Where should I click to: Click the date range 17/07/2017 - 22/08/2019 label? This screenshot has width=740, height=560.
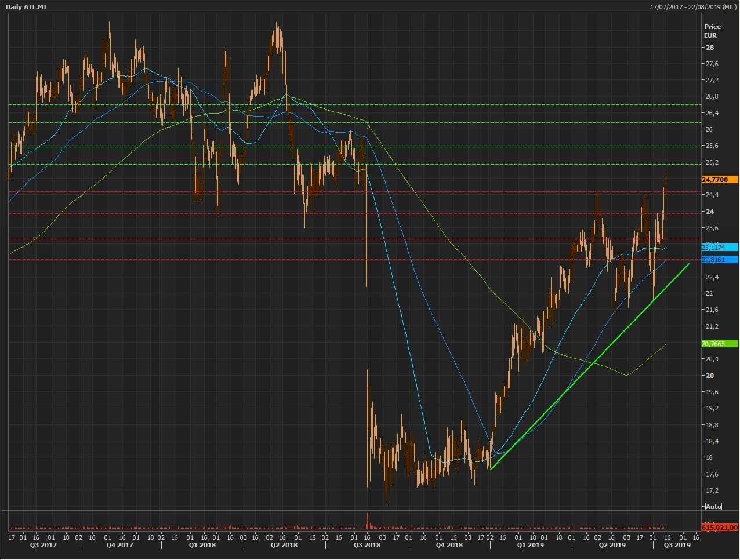coord(693,7)
